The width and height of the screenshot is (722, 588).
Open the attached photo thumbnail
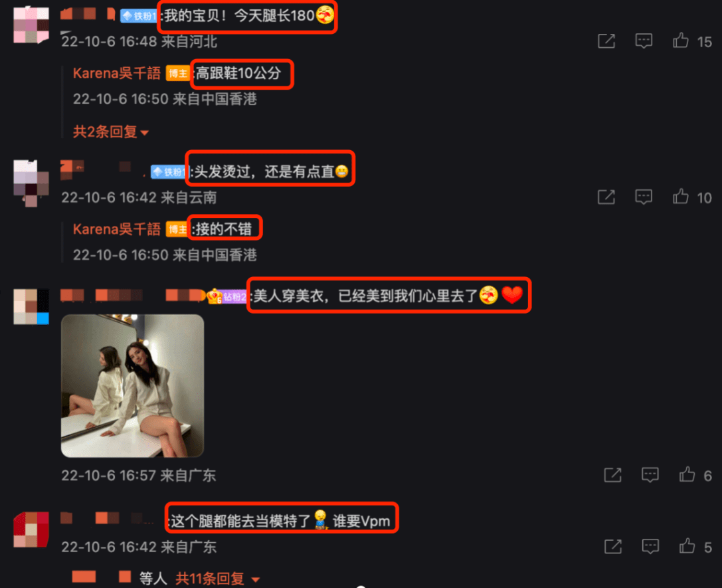(133, 386)
